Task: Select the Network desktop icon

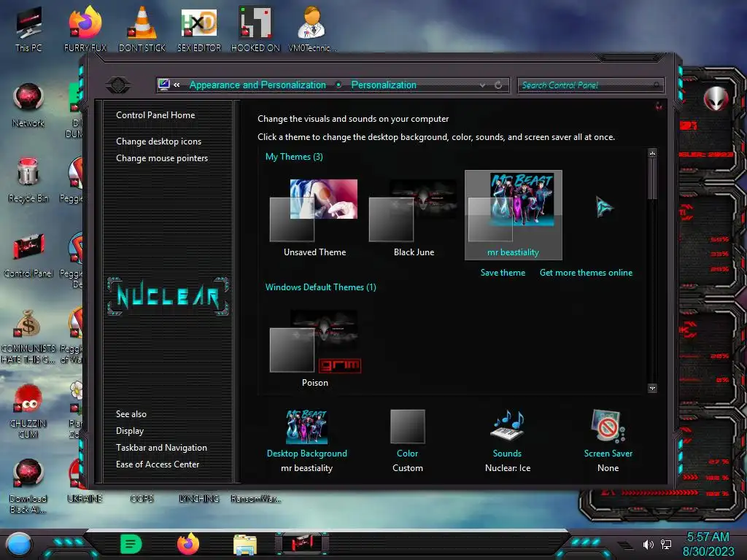Action: (28, 105)
